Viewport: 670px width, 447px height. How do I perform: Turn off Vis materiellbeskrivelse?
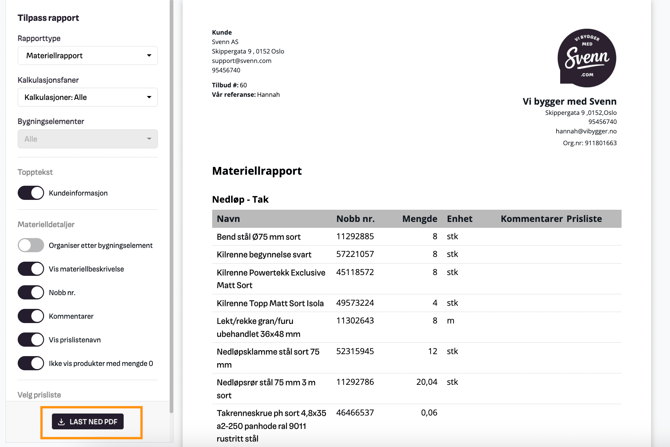click(x=31, y=269)
